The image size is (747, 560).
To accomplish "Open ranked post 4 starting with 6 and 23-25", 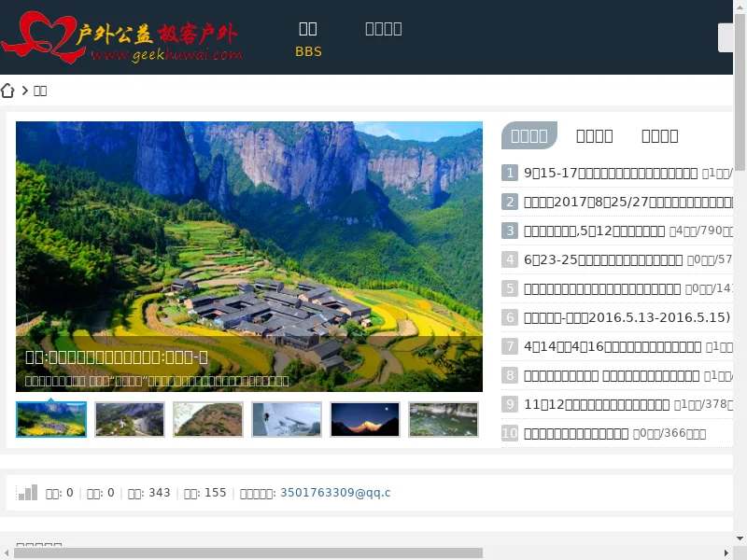I will pos(603,259).
